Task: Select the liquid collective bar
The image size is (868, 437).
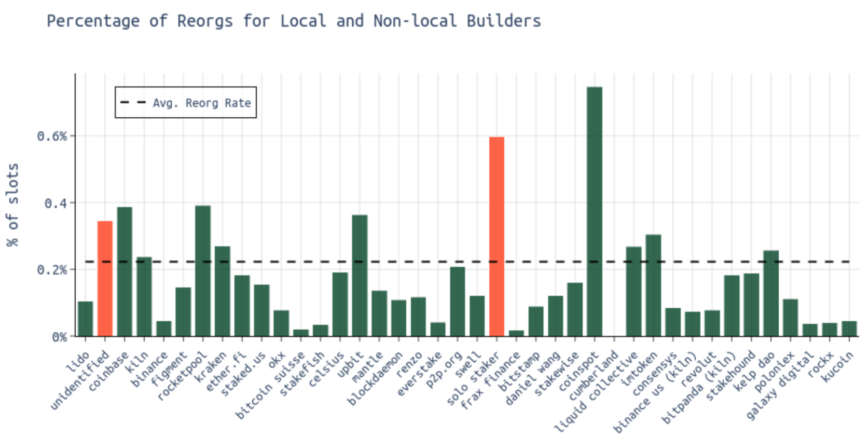Action: point(633,291)
